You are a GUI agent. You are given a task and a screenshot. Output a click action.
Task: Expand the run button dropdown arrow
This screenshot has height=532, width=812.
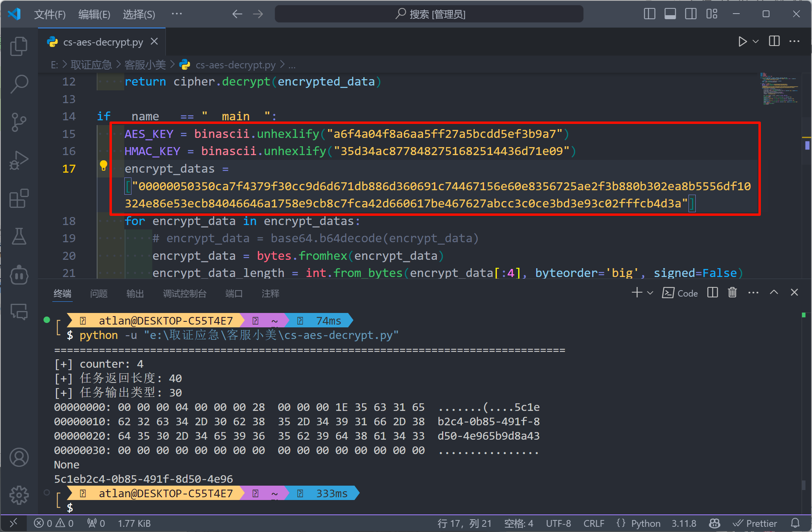(x=756, y=42)
